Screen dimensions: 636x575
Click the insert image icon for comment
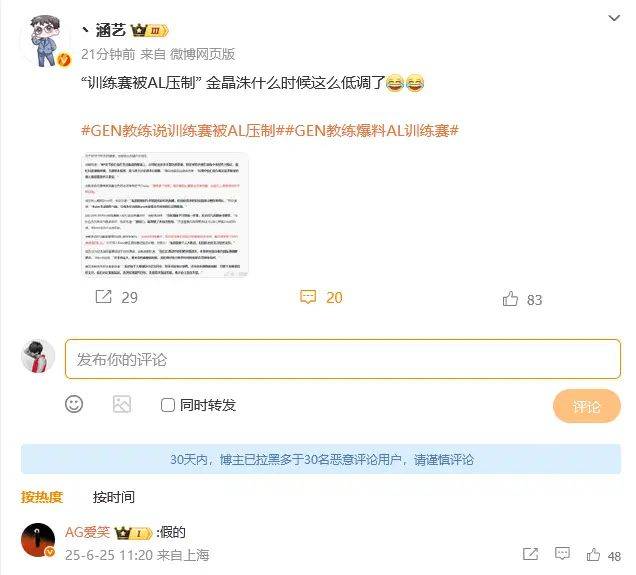pos(122,404)
